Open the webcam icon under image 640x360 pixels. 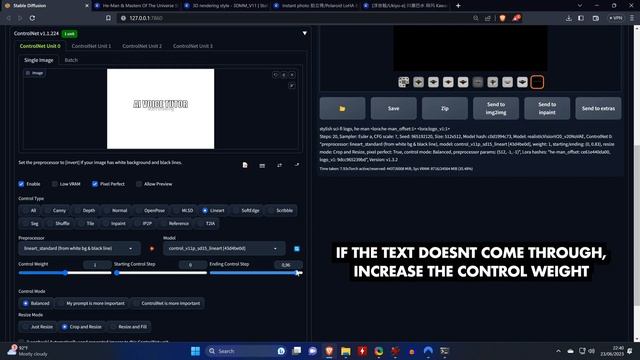click(x=262, y=165)
